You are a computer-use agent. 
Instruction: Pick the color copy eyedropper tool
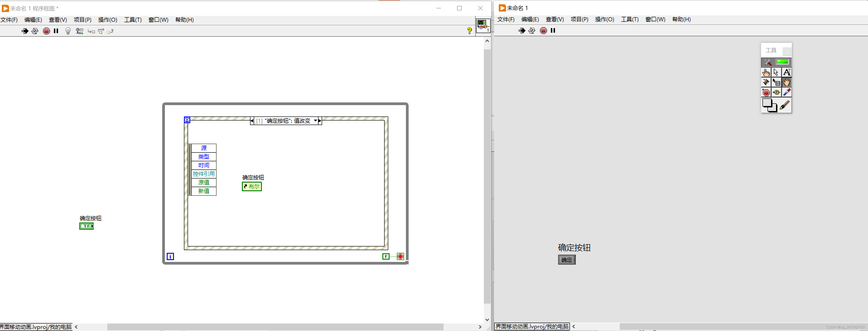coord(787,92)
